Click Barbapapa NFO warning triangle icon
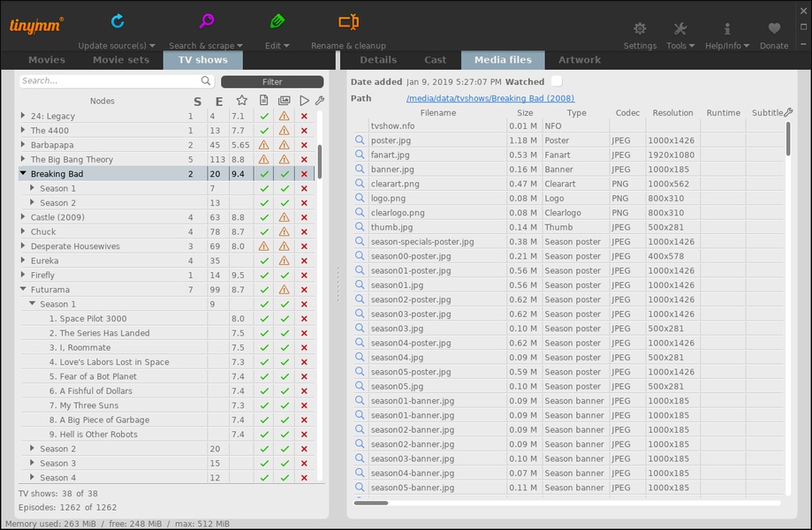Screen dimensions: 812x530 tap(263, 145)
